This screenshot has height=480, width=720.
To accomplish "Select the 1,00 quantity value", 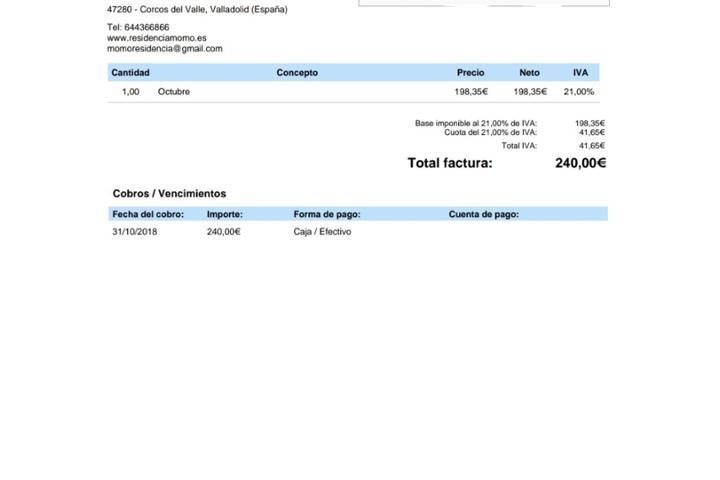I will (131, 92).
